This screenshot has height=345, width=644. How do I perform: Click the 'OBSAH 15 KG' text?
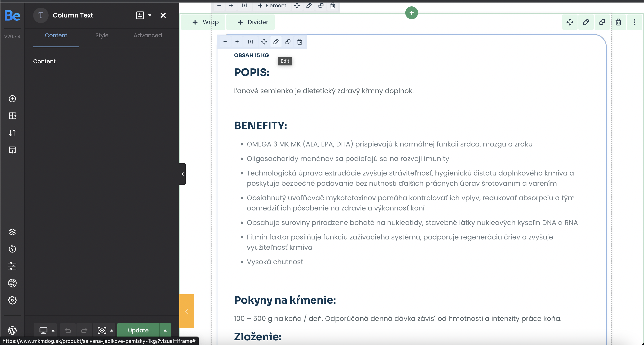pyautogui.click(x=251, y=55)
